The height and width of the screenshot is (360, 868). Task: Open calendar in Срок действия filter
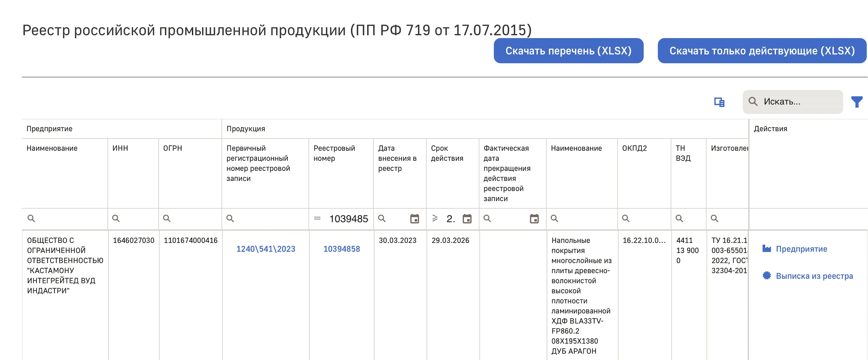click(467, 219)
